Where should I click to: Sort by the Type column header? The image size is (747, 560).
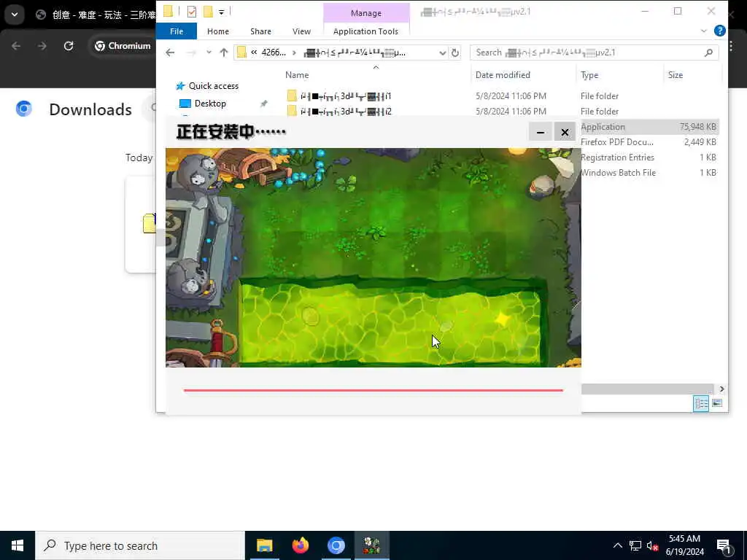(589, 75)
